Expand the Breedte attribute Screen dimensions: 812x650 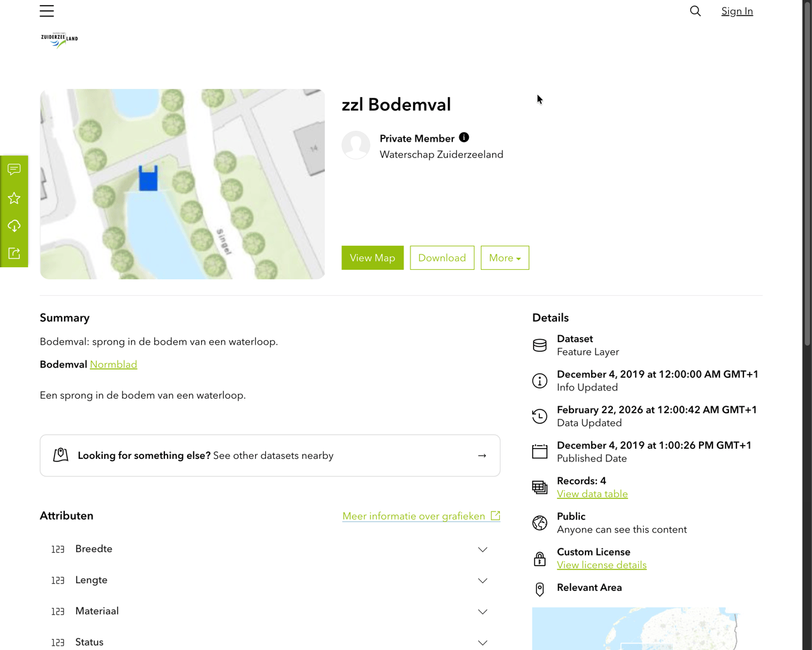click(x=482, y=550)
